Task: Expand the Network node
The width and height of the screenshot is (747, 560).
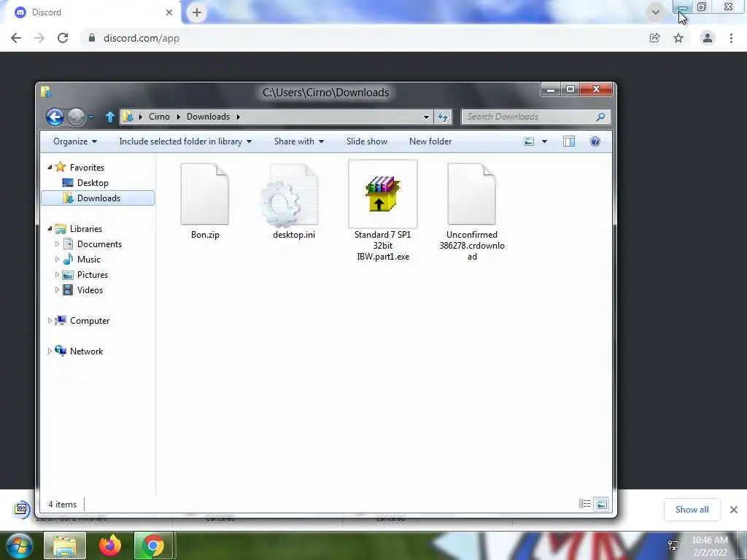Action: click(50, 351)
